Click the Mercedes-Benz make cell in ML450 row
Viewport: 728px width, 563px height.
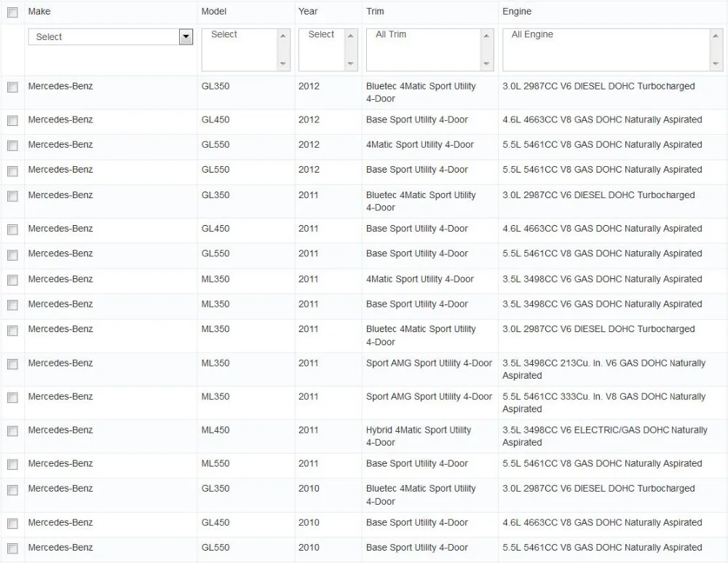pos(60,430)
